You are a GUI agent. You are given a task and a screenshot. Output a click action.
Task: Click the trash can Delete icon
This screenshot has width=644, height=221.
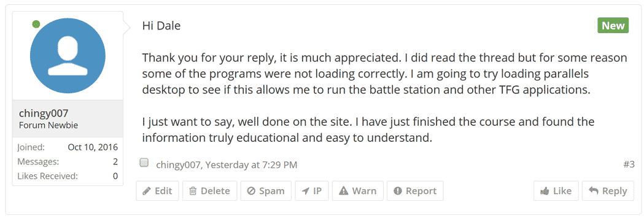pos(192,191)
